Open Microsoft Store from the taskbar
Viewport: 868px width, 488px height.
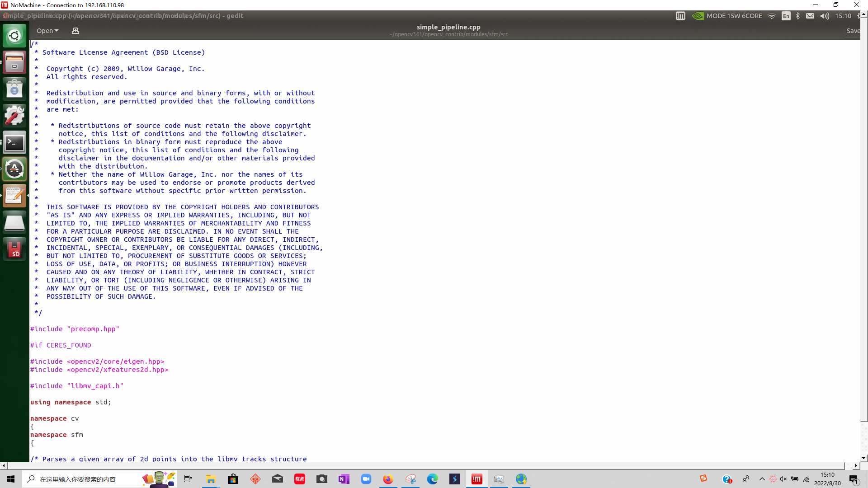(233, 479)
